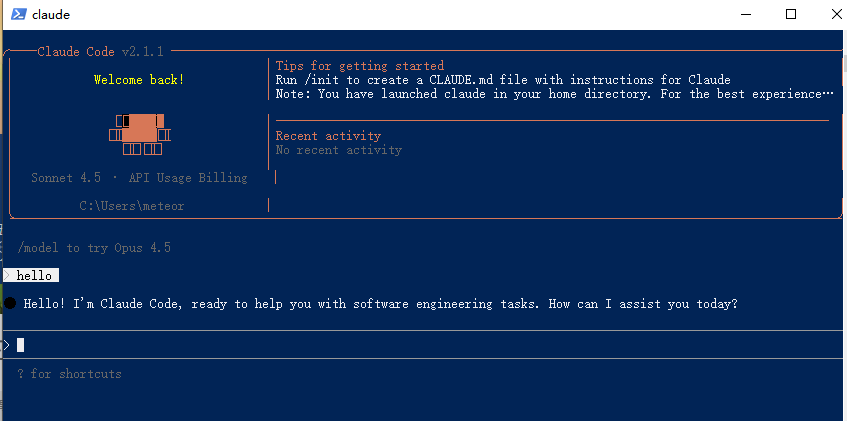The height and width of the screenshot is (421, 847).
Task: Click the "Welcome back!" greeting text
Action: [139, 80]
